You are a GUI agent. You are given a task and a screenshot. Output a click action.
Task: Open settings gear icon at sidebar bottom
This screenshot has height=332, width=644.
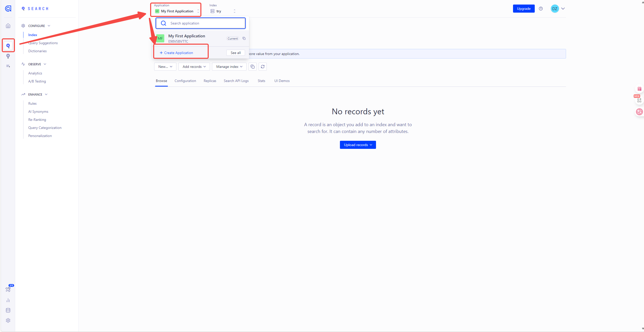click(8, 320)
